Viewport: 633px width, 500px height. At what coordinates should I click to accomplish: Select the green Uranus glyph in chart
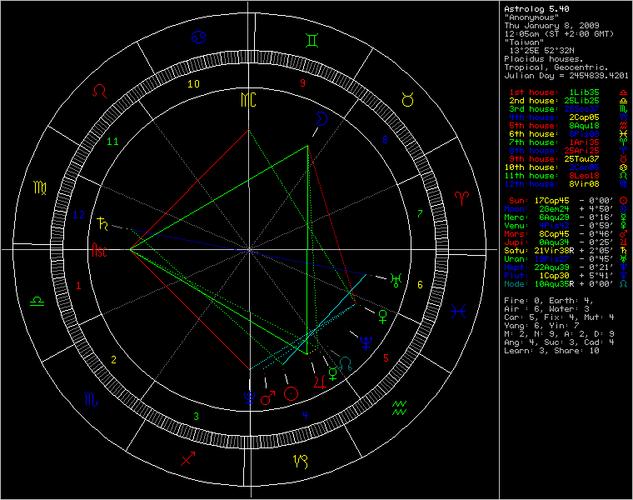pyautogui.click(x=396, y=280)
